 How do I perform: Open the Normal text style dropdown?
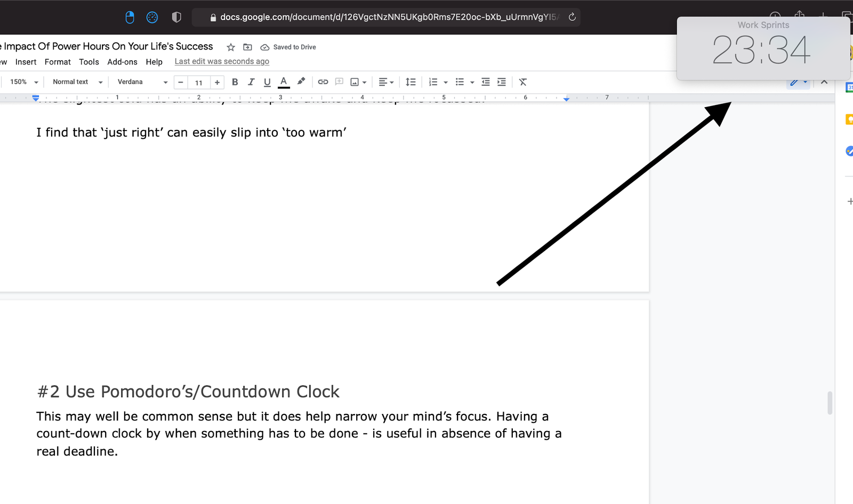coord(78,82)
